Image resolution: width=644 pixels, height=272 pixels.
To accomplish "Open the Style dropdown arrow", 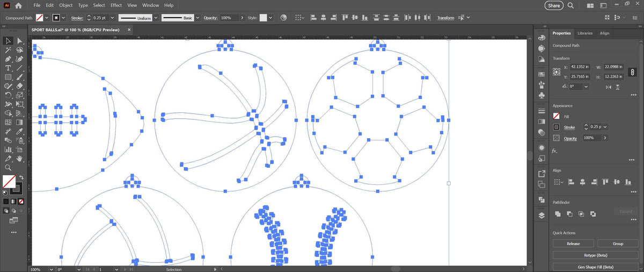I will [270, 18].
